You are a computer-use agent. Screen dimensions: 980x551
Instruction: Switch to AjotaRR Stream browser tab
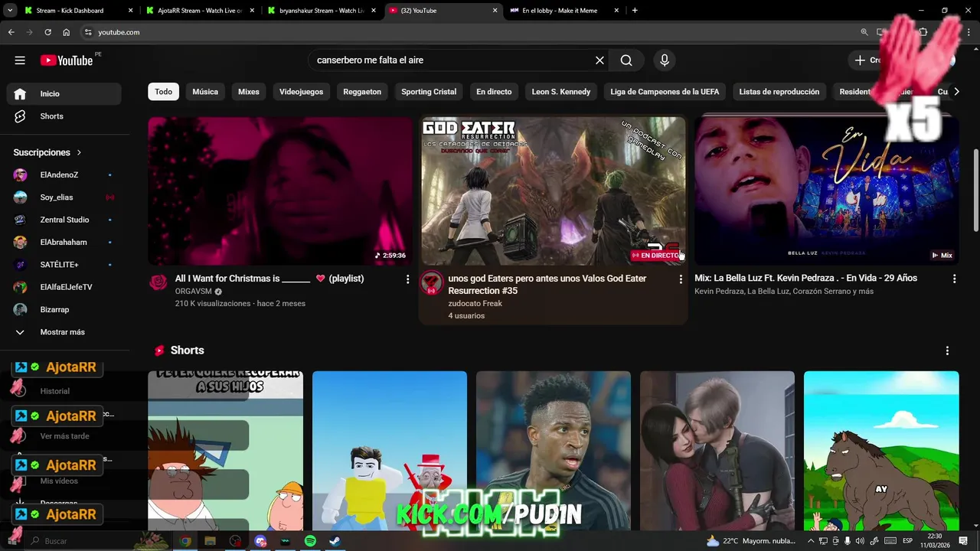click(201, 11)
